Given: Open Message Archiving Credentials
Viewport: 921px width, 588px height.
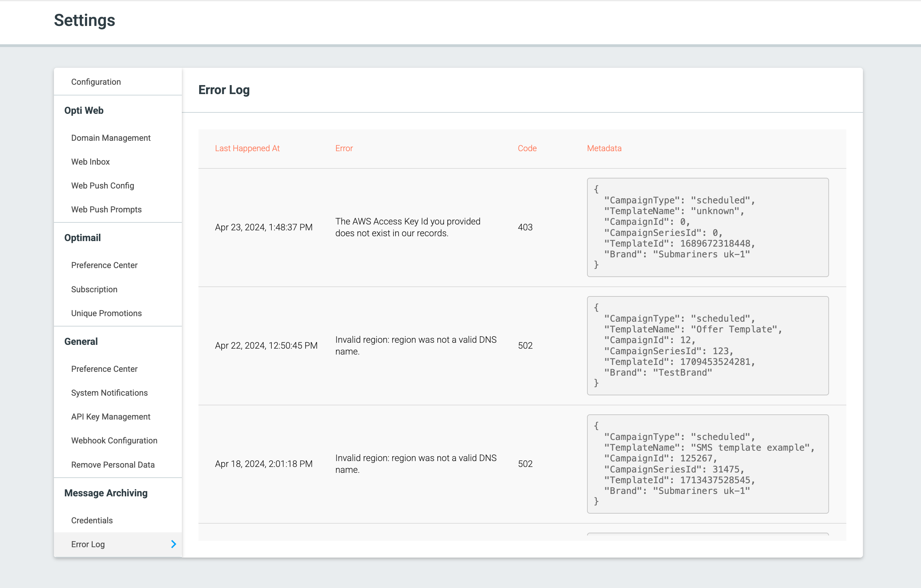Looking at the screenshot, I should pos(92,520).
